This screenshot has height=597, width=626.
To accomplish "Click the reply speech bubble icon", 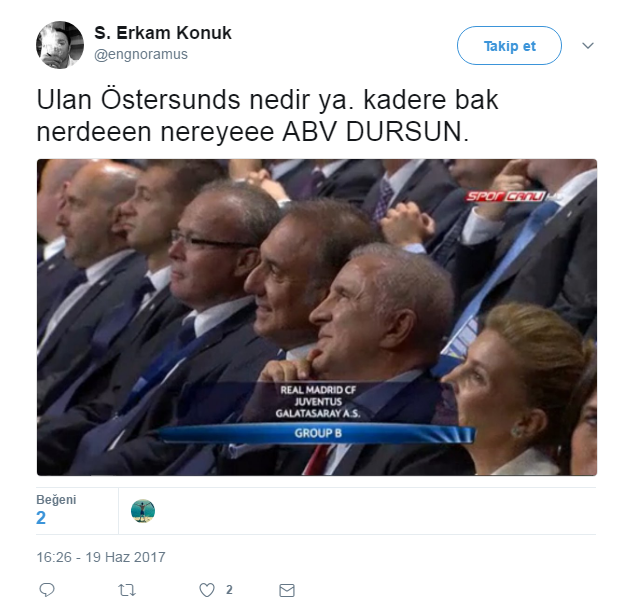I will (47, 589).
